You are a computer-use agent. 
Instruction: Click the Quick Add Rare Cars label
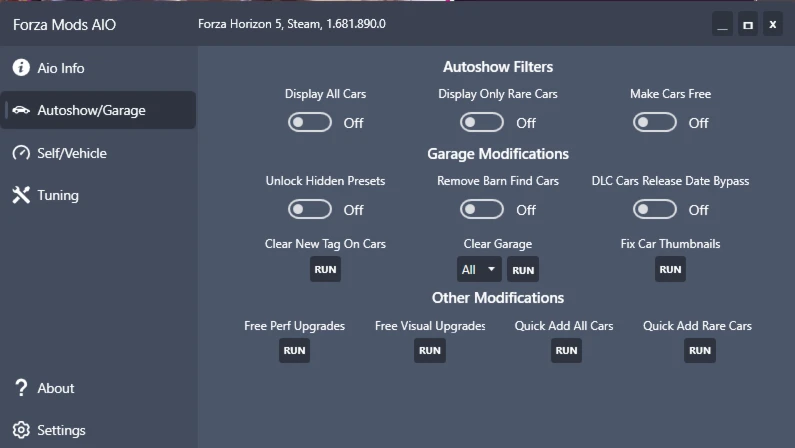(697, 326)
